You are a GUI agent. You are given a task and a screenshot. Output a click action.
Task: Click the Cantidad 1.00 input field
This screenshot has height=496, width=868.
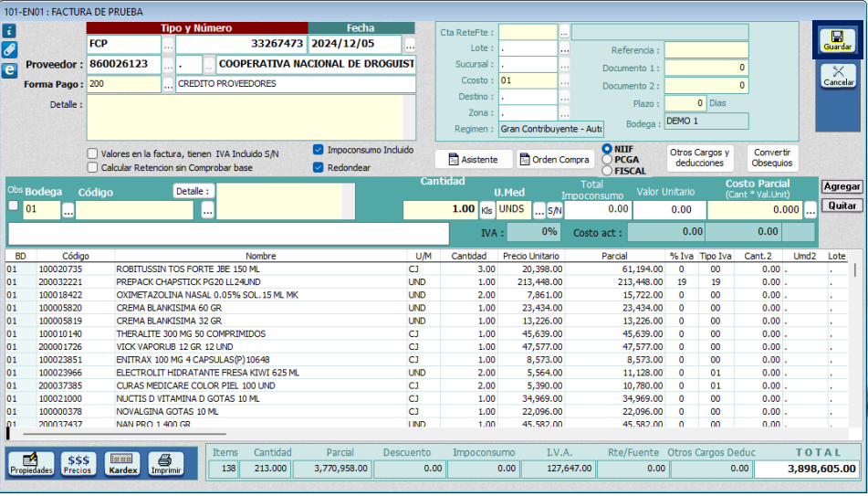[x=440, y=210]
